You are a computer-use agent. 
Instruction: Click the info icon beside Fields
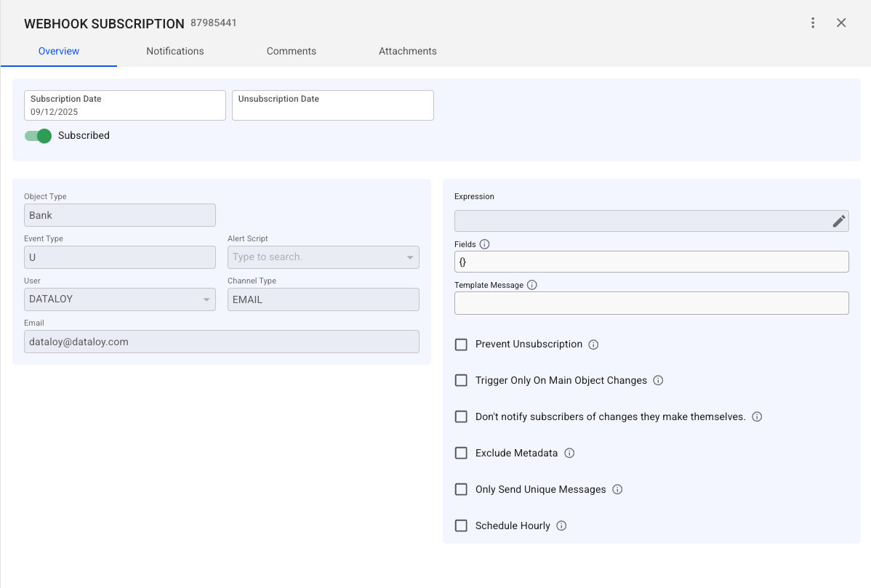point(485,245)
